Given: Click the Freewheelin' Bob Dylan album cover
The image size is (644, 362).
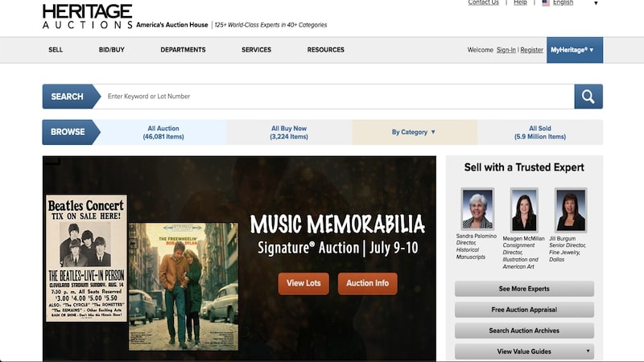Looking at the screenshot, I should click(184, 286).
